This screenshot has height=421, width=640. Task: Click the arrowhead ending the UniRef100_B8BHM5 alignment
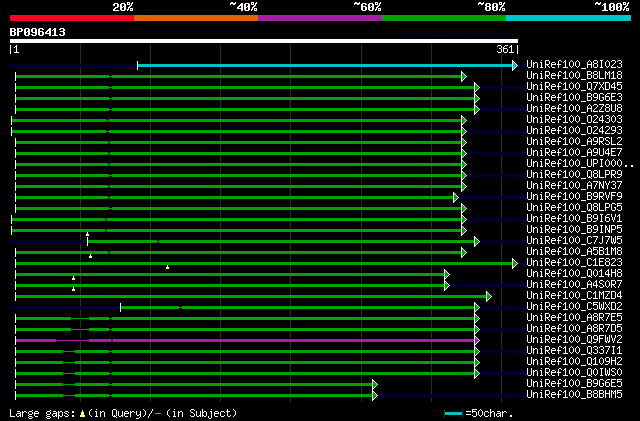[375, 396]
